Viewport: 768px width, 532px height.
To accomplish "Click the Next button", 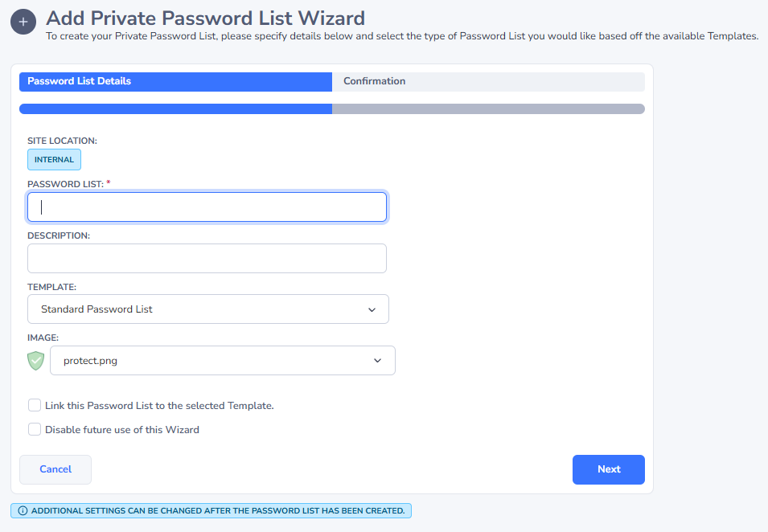I will point(608,469).
